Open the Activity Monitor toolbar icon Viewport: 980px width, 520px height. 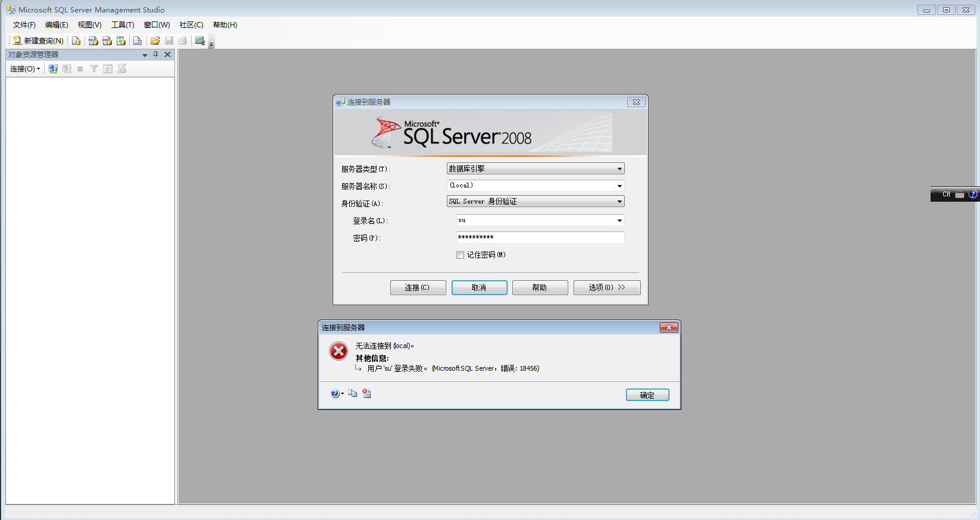200,40
